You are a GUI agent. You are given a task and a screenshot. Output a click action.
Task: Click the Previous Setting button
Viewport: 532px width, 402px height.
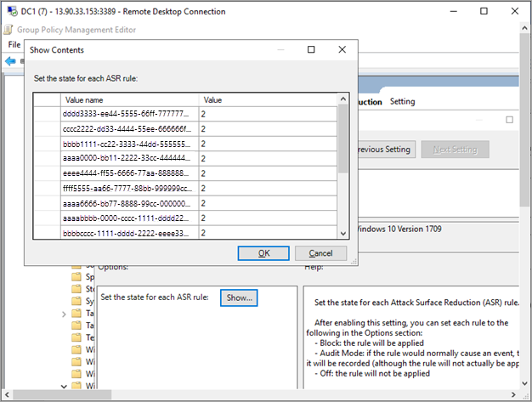(387, 150)
